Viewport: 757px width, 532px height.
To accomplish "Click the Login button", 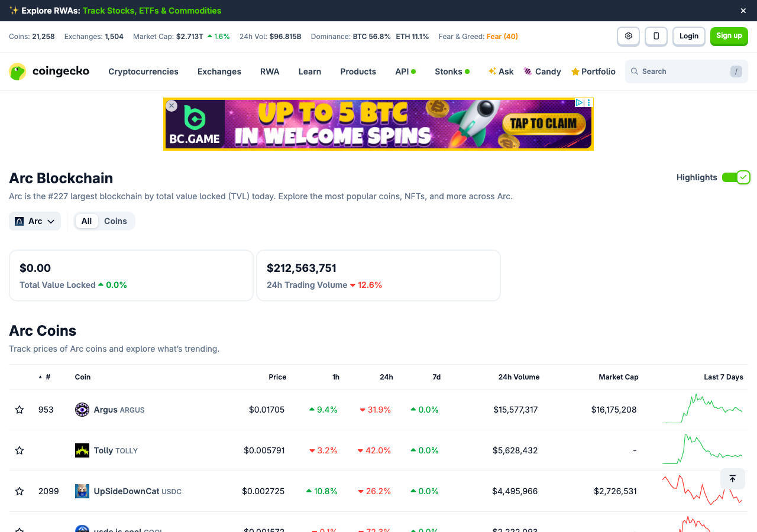I will [x=689, y=36].
